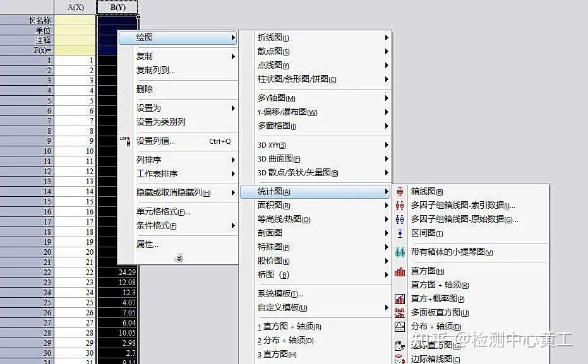The height and width of the screenshot is (364, 588).
Task: Select the 箱线图 box plot icon
Action: pos(400,191)
